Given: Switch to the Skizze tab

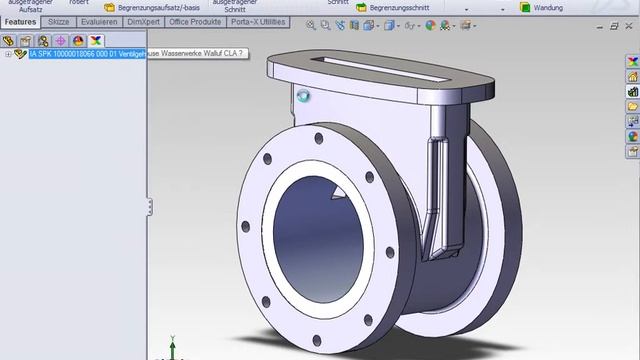Looking at the screenshot, I should pos(58,22).
